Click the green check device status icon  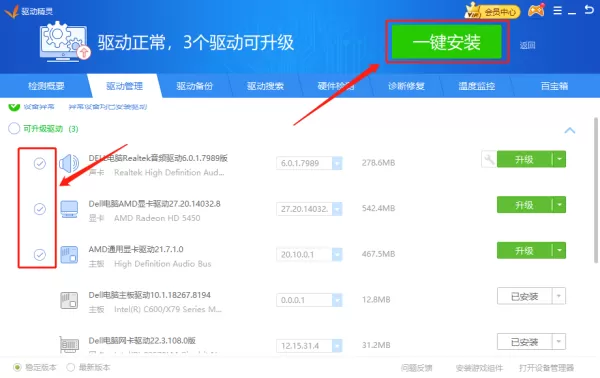(14, 106)
